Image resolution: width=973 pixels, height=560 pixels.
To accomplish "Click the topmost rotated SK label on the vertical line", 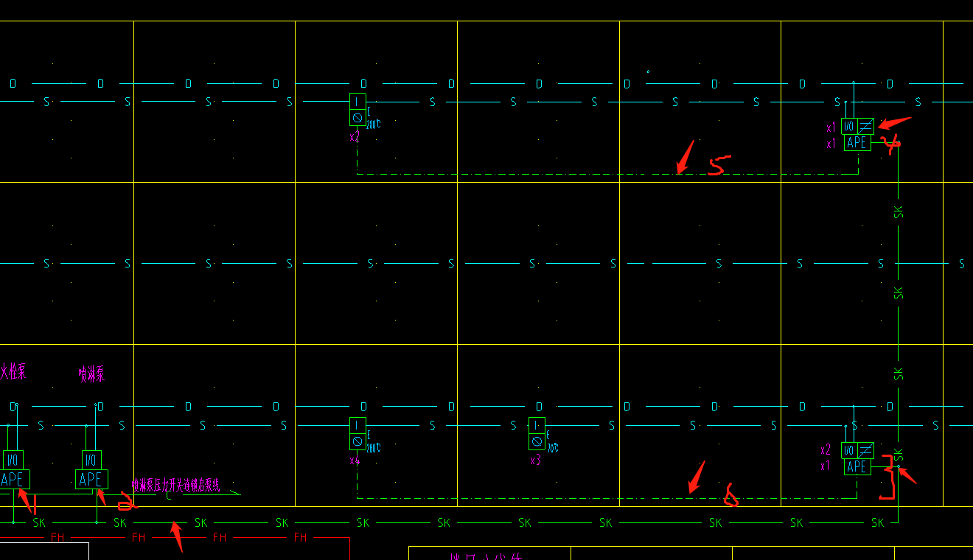I will pyautogui.click(x=899, y=212).
